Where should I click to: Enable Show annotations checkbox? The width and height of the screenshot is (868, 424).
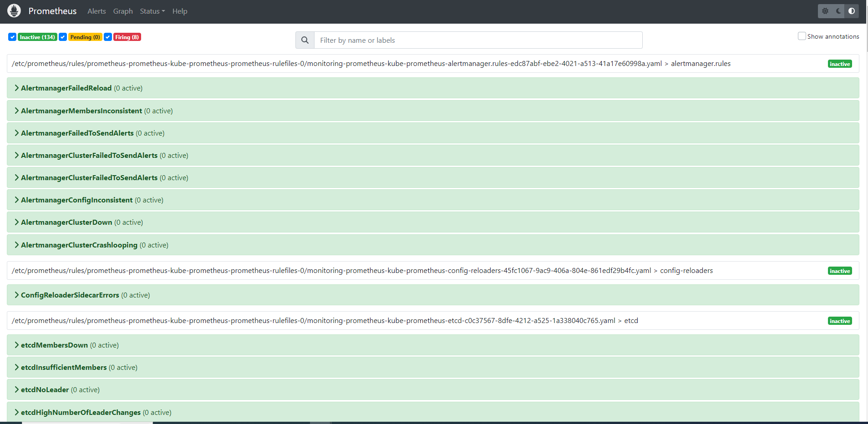[x=802, y=36]
